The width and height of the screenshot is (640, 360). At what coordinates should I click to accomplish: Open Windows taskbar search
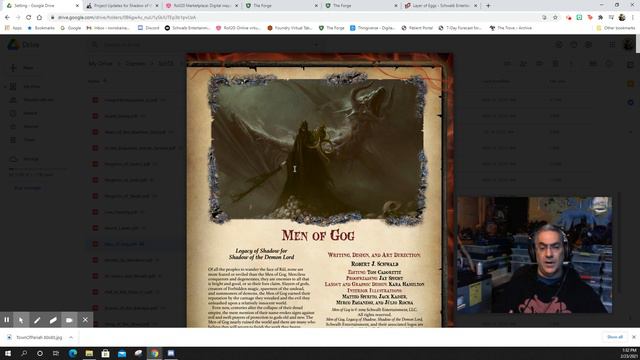point(24,353)
